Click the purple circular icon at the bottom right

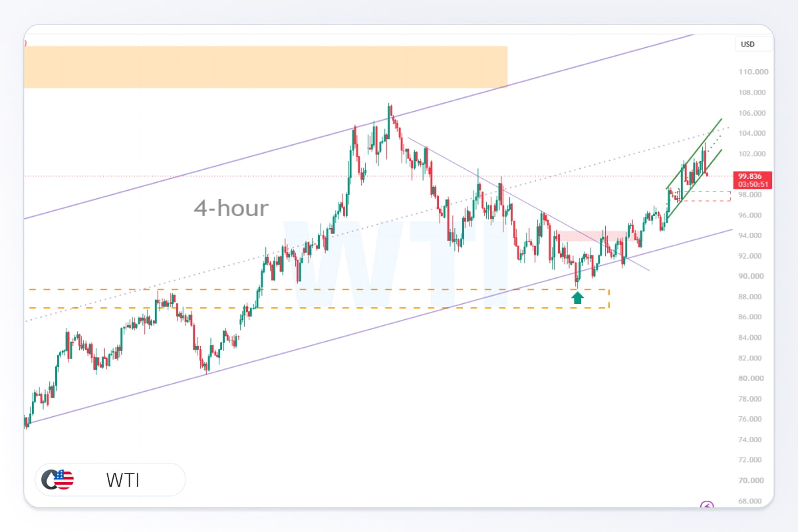pos(707,505)
